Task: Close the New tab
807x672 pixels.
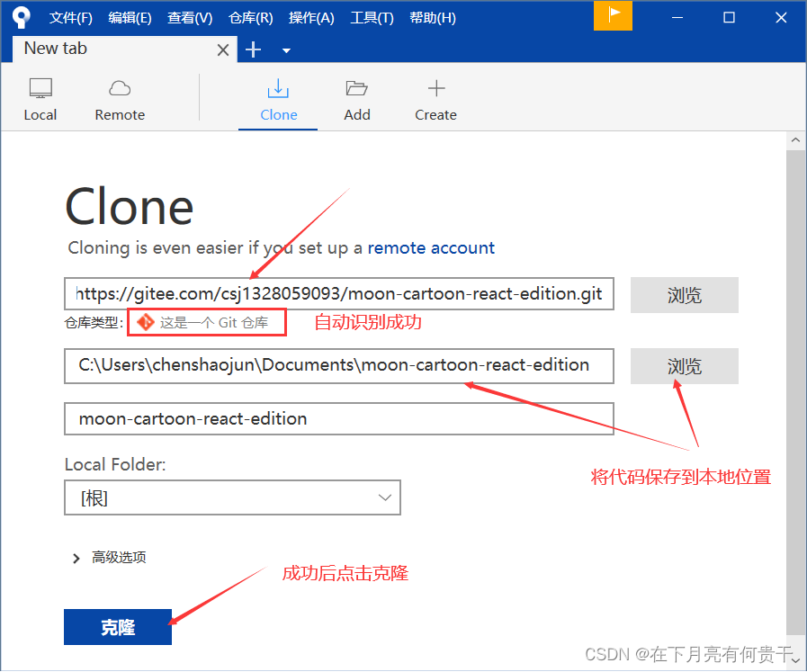Action: pos(223,49)
